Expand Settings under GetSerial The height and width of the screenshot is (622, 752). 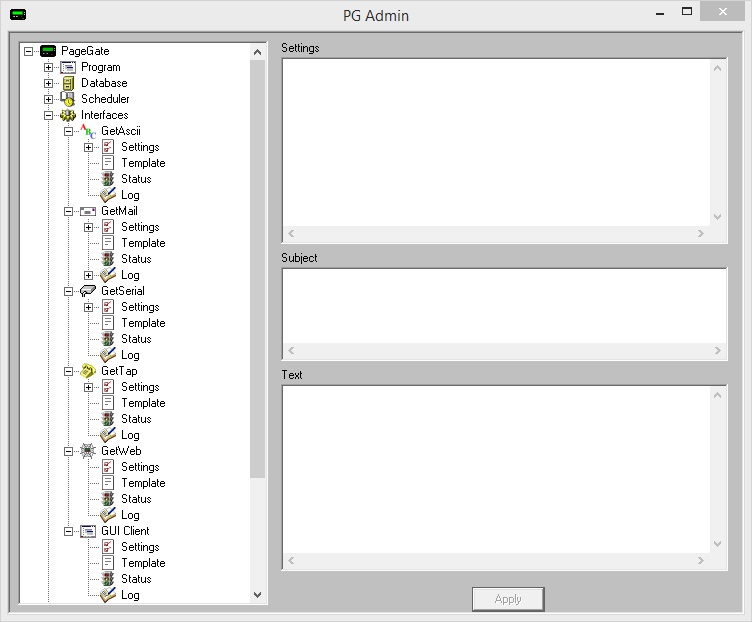point(89,307)
